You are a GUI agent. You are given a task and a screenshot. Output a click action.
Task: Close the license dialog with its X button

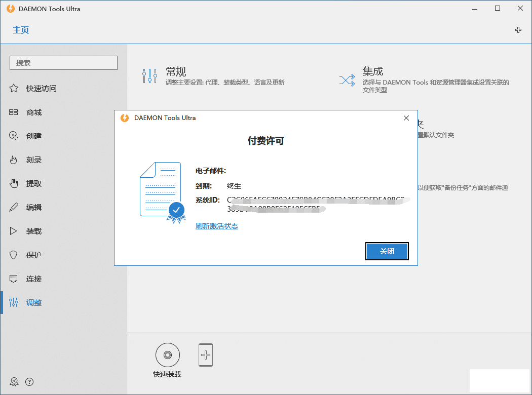point(406,118)
